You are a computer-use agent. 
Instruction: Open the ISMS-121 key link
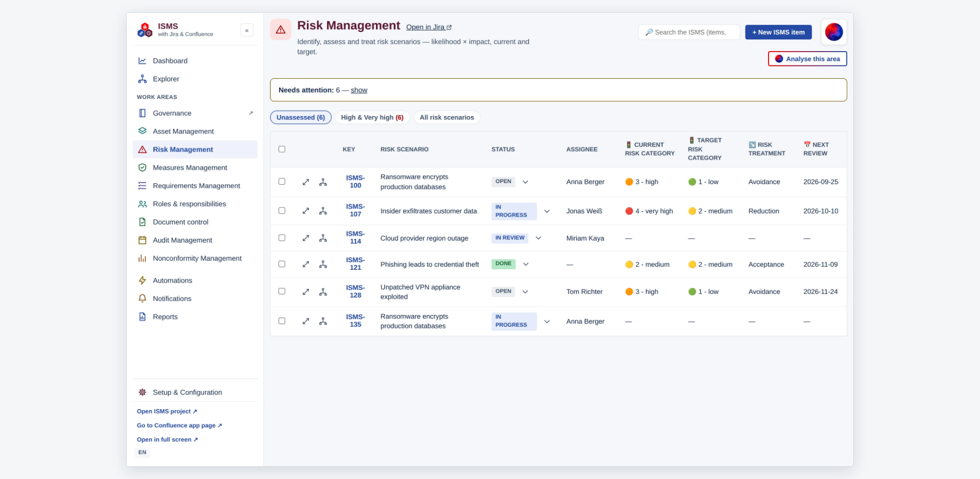click(355, 264)
